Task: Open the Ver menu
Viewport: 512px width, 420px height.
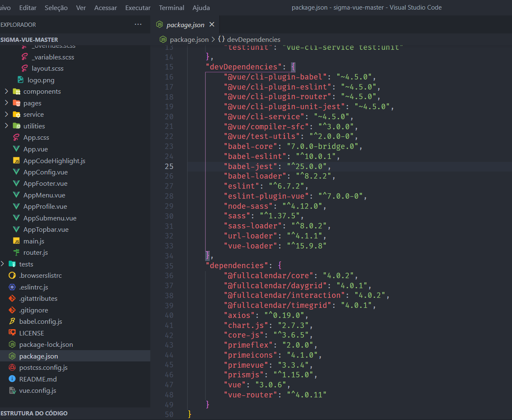Action: [x=81, y=8]
